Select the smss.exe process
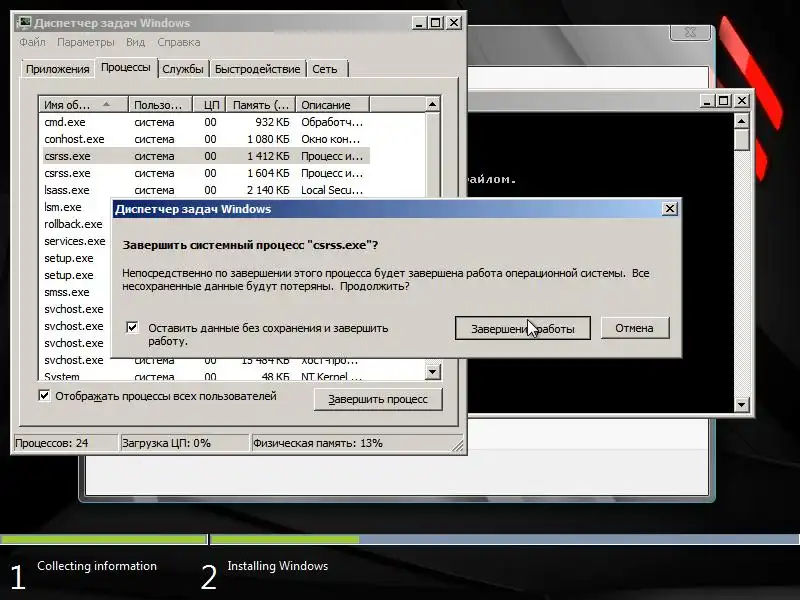Viewport: 800px width, 600px height. click(x=67, y=292)
